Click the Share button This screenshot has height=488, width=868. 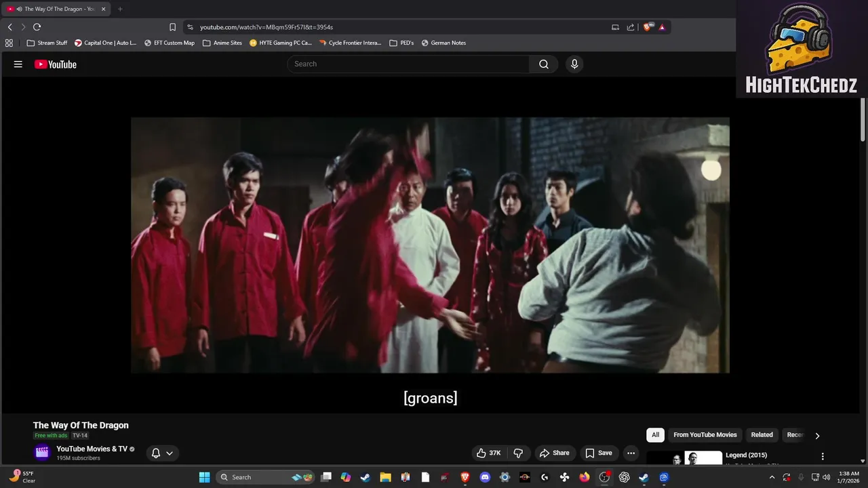(x=554, y=453)
